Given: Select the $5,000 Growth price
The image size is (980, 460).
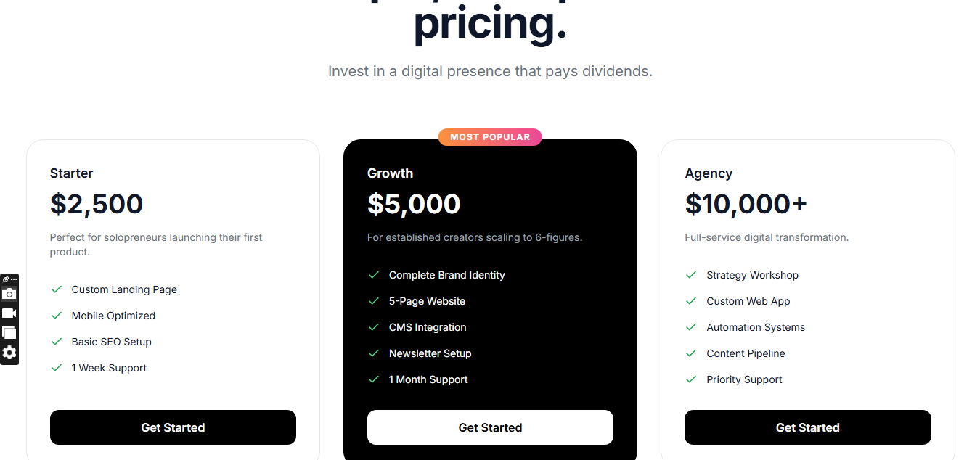Looking at the screenshot, I should tap(414, 204).
